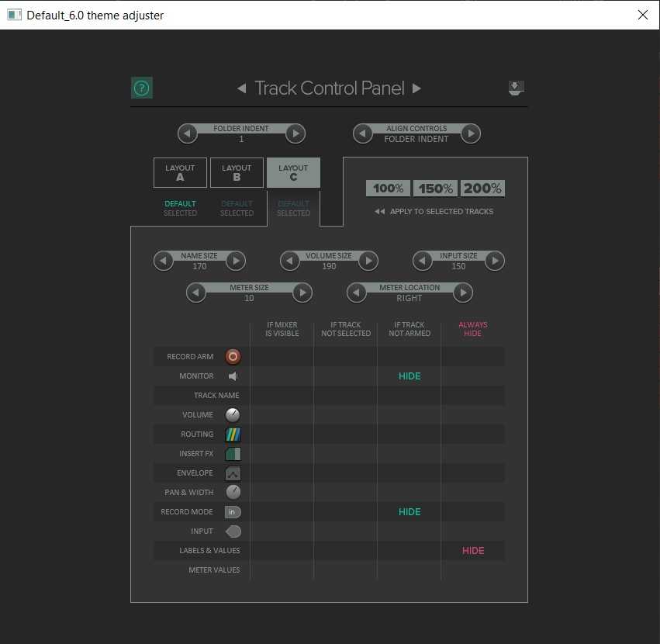Switch to Layout B tab
Viewport: 660px width, 644px height.
[x=237, y=173]
